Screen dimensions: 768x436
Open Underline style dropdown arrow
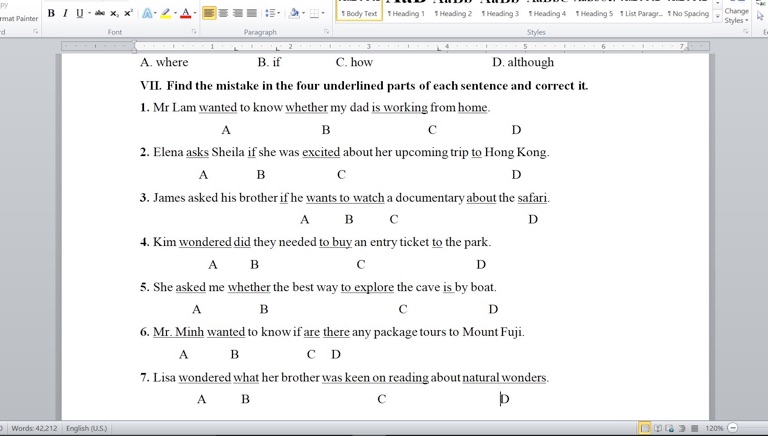(89, 13)
